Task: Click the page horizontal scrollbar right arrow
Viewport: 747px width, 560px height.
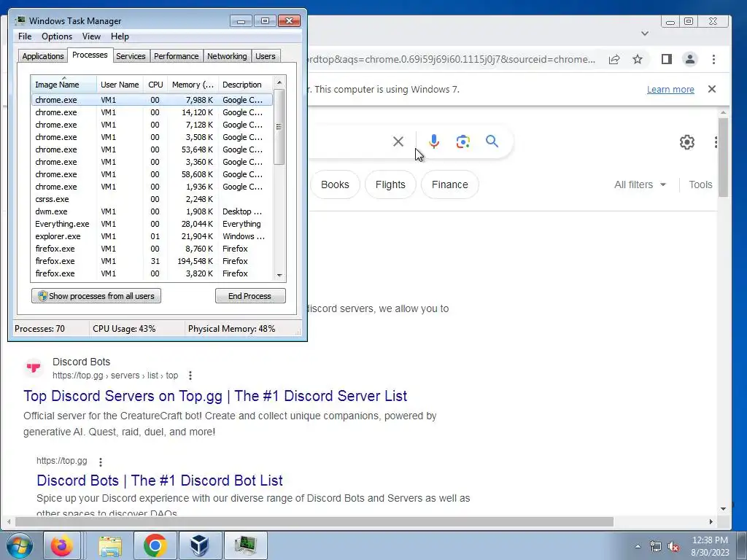Action: point(711,522)
